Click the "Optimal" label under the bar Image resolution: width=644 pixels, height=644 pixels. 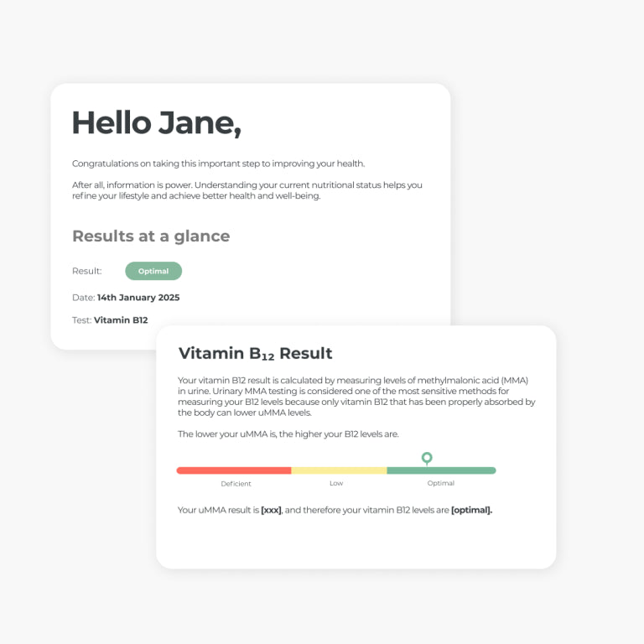(440, 484)
